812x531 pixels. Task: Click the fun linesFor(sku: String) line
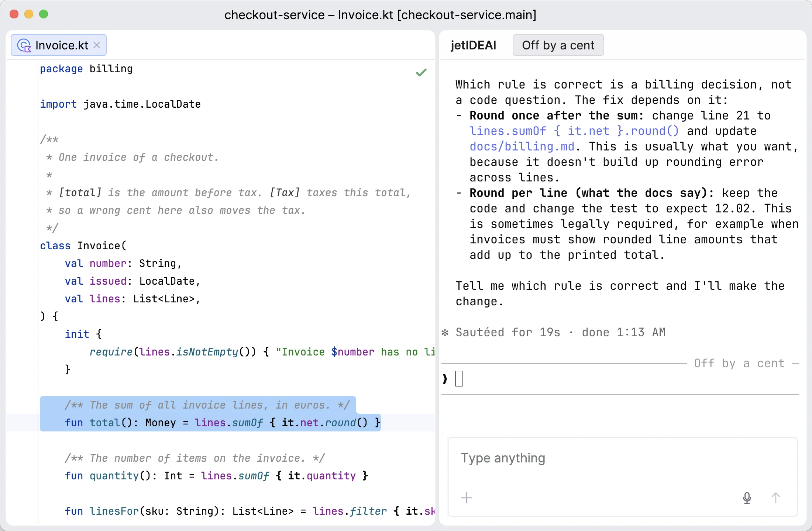tap(250, 511)
